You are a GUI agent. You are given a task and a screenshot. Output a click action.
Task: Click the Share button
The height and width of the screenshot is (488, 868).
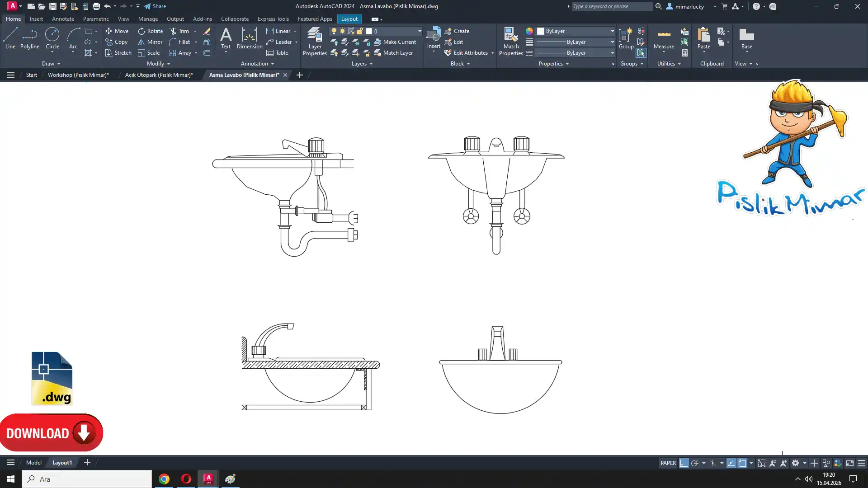[155, 6]
